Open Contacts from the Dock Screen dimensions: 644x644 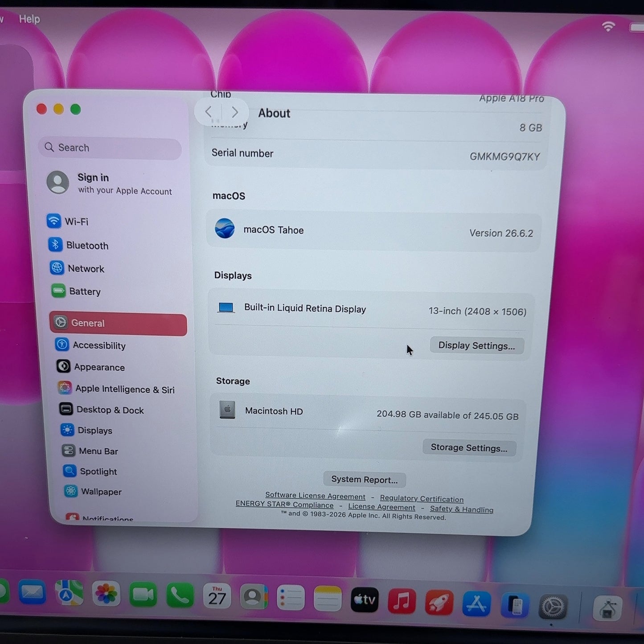point(254,597)
